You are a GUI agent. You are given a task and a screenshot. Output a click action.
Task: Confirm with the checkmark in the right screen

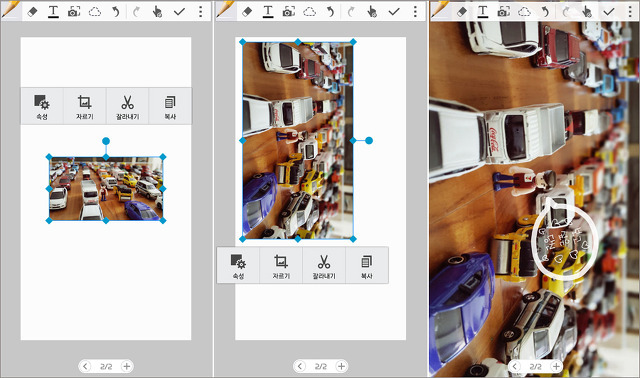click(609, 12)
